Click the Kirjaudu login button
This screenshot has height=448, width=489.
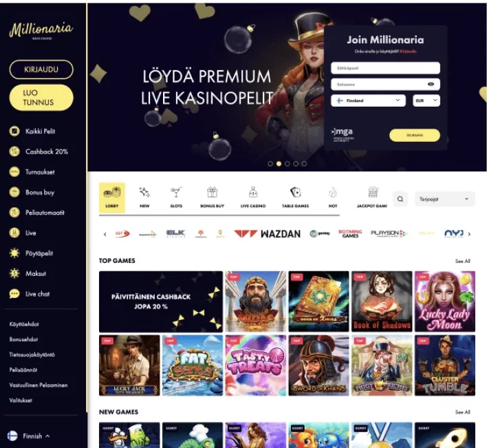click(x=41, y=70)
